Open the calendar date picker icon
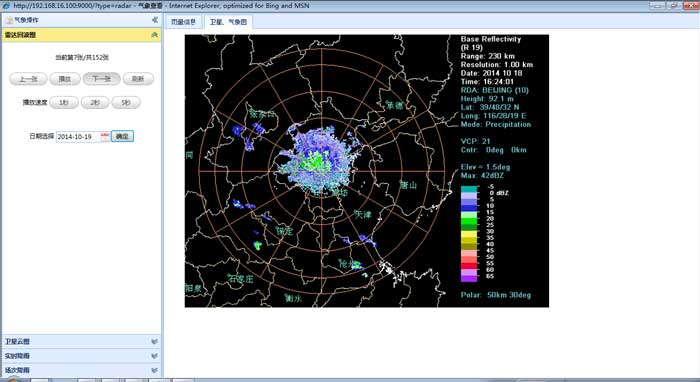Screen dimensions: 700x382 click(105, 137)
